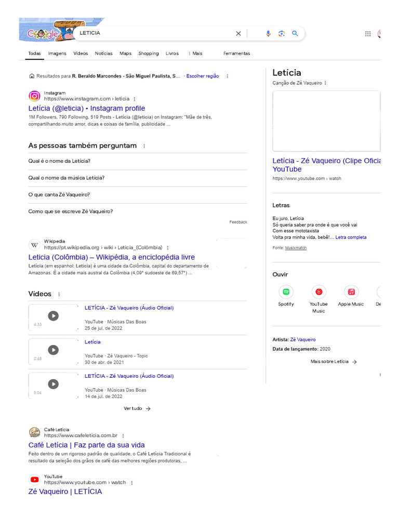Open Apple Music listening option

(x=351, y=292)
